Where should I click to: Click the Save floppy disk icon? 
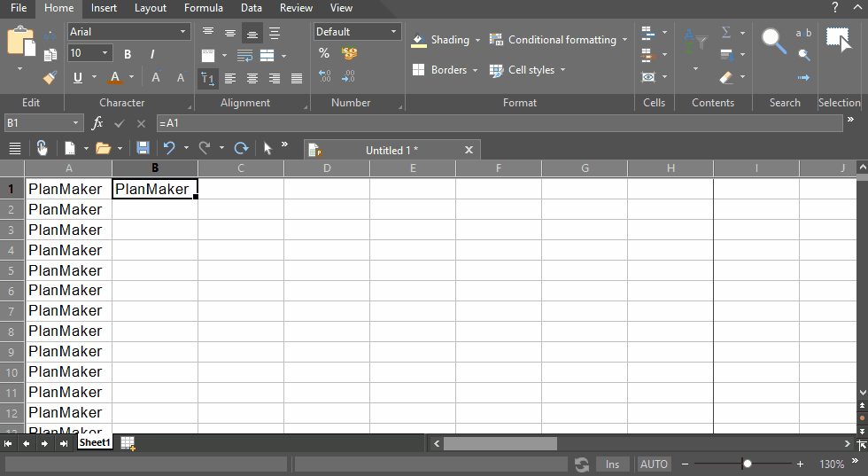(143, 148)
